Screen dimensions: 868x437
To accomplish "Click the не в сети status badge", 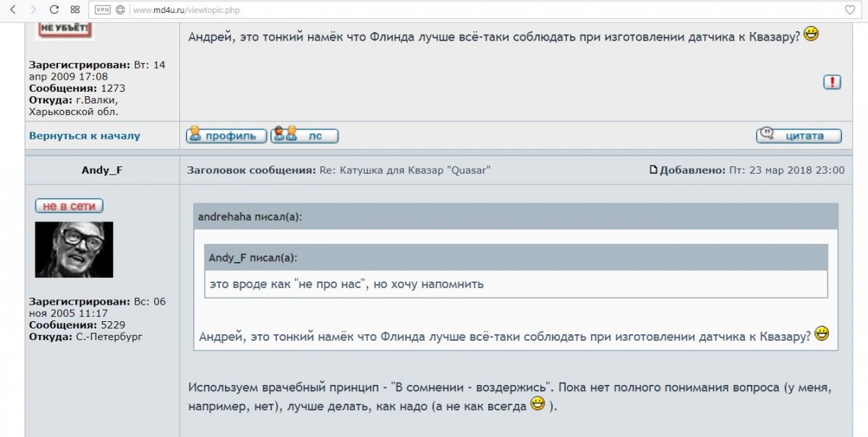I will (69, 206).
